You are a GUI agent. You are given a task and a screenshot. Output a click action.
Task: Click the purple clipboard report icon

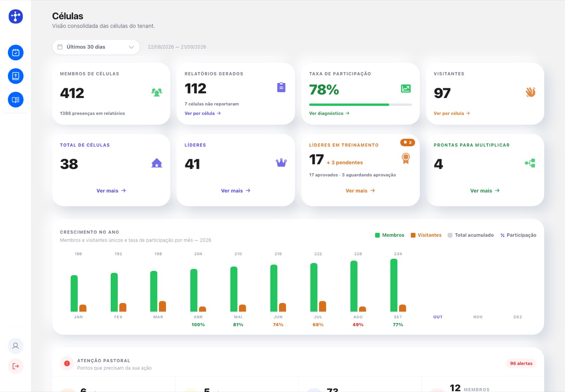coord(281,87)
